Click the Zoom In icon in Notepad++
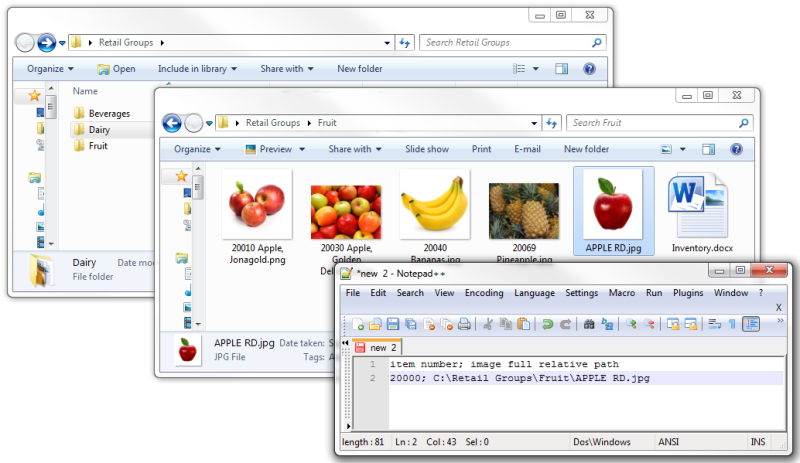Viewport: 800px width, 463px height. pyautogui.click(x=631, y=324)
